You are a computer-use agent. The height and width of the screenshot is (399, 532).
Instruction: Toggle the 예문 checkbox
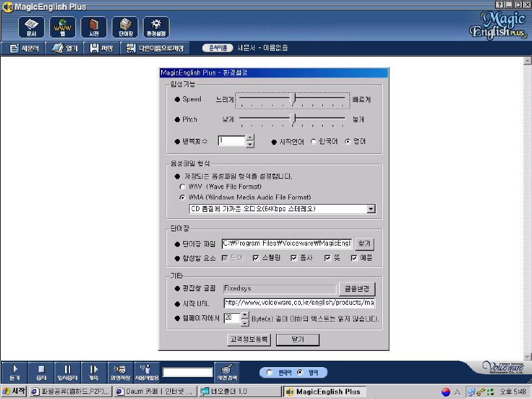point(354,258)
